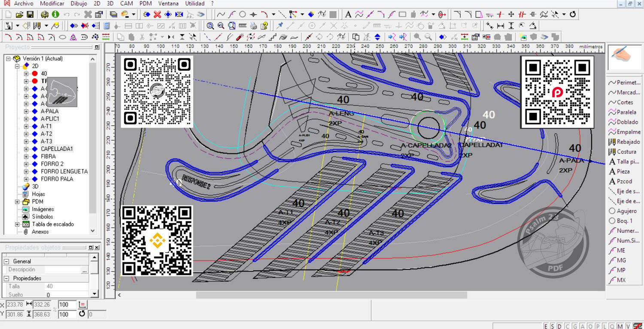Click the help icon with question mark
This screenshot has height=329, width=644.
(264, 26)
